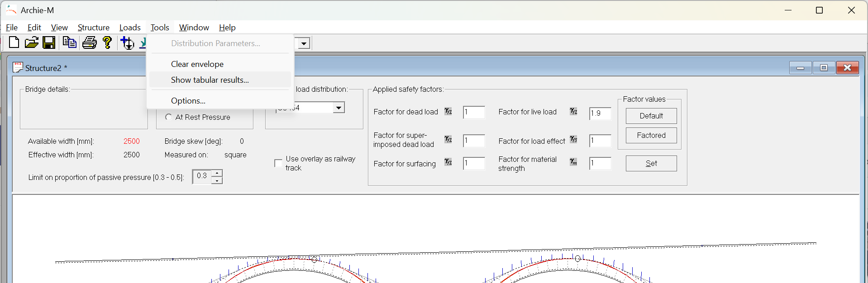The height and width of the screenshot is (283, 868).
Task: Click the Archie-M app icon in the title bar
Action: (x=11, y=10)
